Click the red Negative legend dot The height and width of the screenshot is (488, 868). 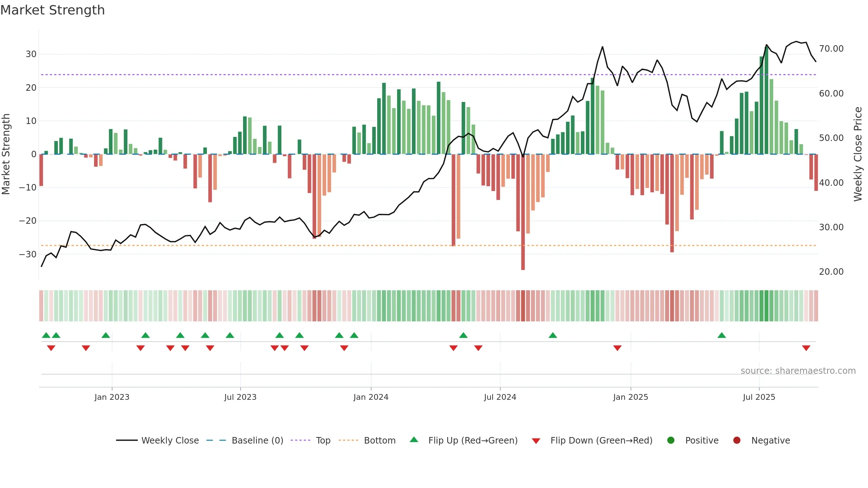737,440
